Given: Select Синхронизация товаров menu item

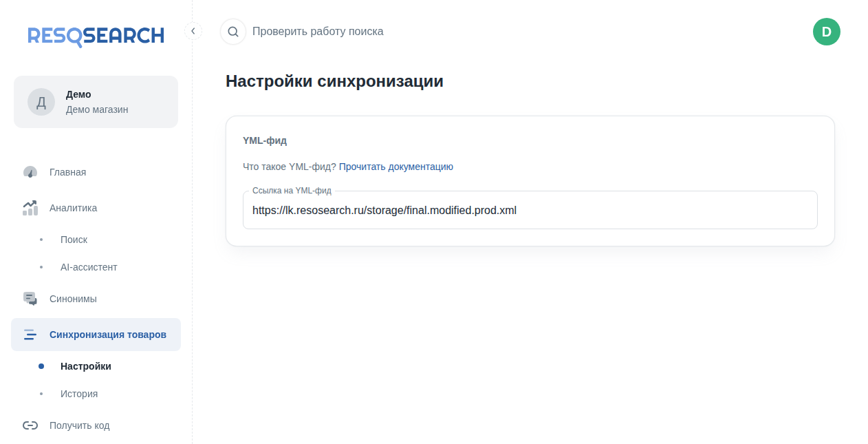Looking at the screenshot, I should (96, 335).
